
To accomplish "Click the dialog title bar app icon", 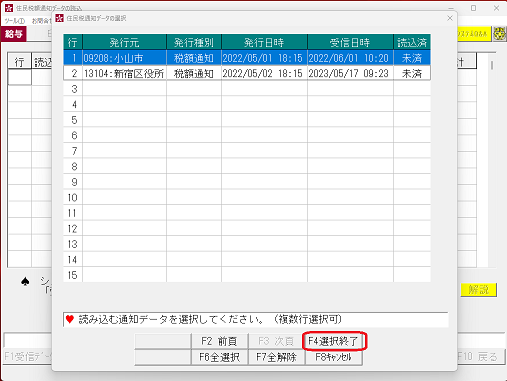I will point(59,18).
